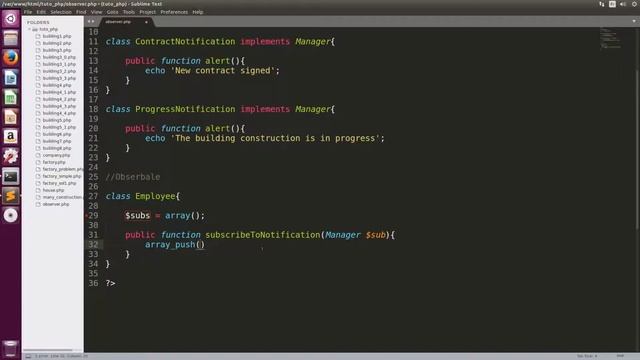Open the Tools menu
Viewport: 640px width, 360px height.
(129, 12)
